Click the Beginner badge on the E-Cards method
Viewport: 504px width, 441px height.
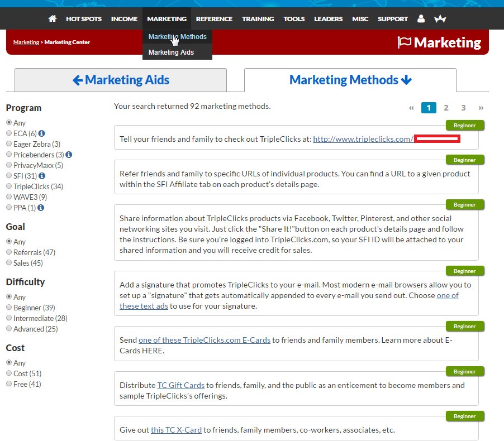pyautogui.click(x=465, y=327)
